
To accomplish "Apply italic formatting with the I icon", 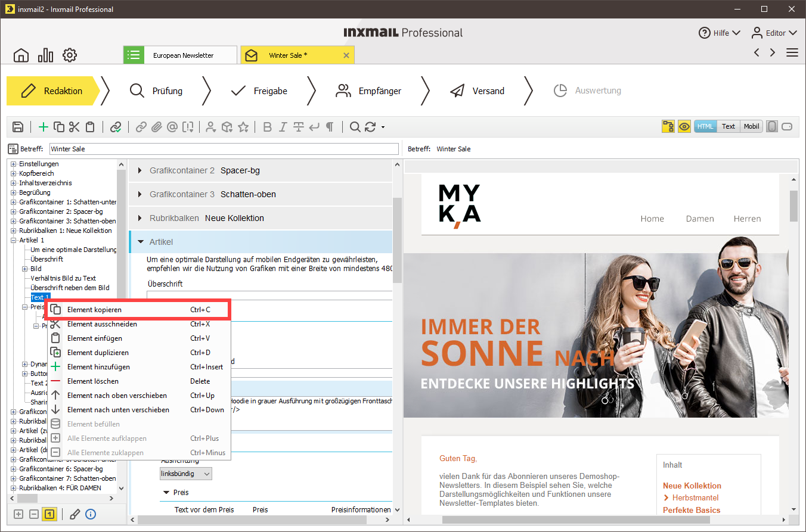I will point(283,126).
